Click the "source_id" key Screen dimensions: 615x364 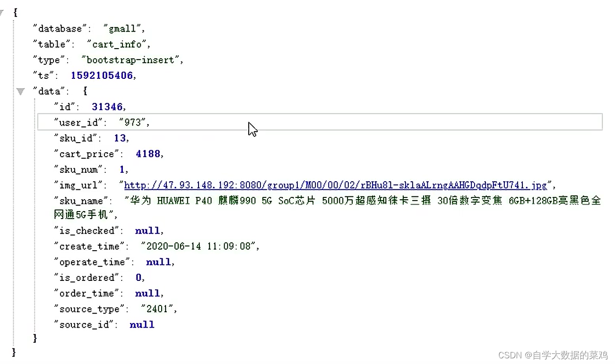click(84, 324)
